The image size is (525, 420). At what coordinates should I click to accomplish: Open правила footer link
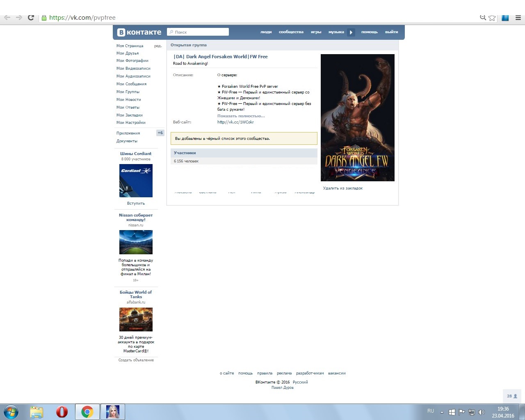[265, 373]
